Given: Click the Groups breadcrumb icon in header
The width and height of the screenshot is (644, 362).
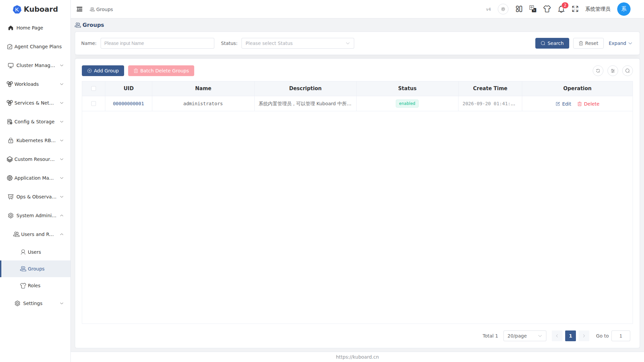Looking at the screenshot, I should tap(92, 9).
